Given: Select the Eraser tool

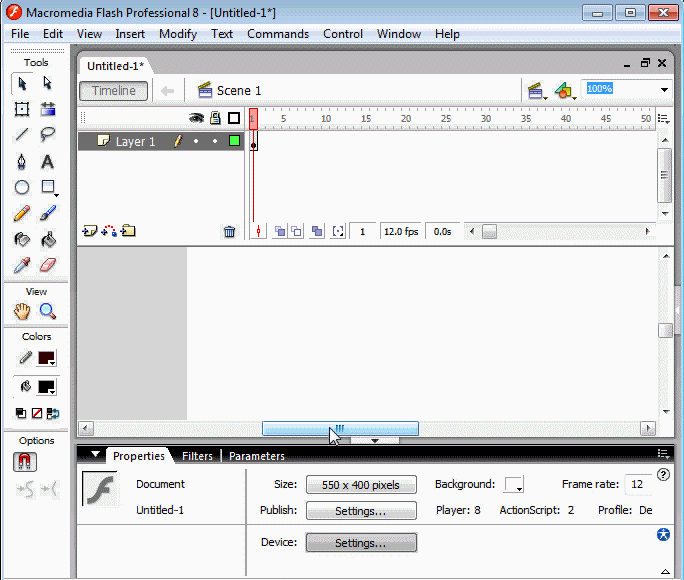Looking at the screenshot, I should point(48,265).
